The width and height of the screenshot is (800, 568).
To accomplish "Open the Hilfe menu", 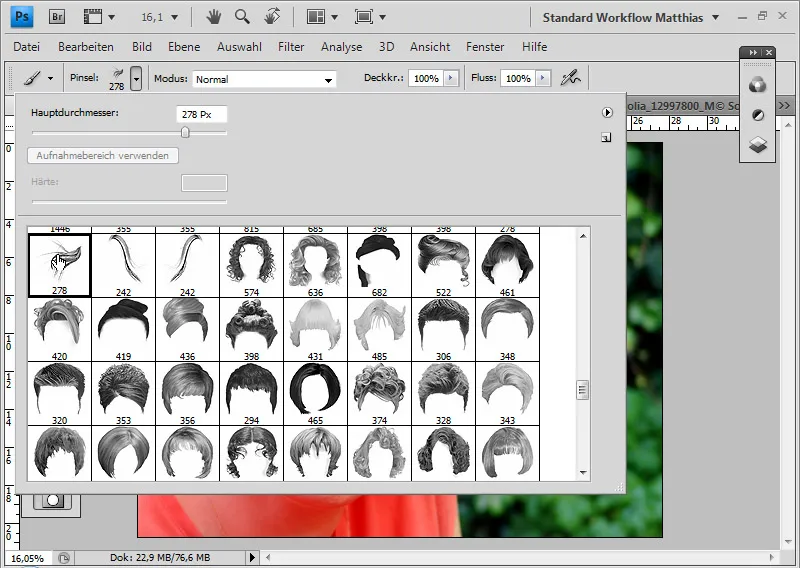I will [x=535, y=47].
